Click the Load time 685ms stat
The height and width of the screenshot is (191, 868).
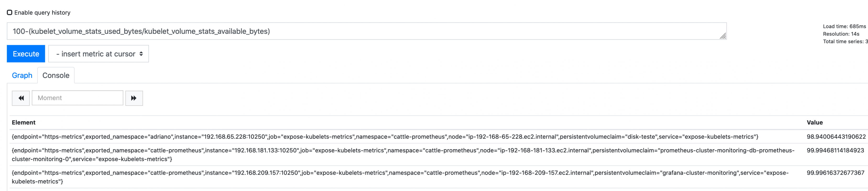coord(844,26)
